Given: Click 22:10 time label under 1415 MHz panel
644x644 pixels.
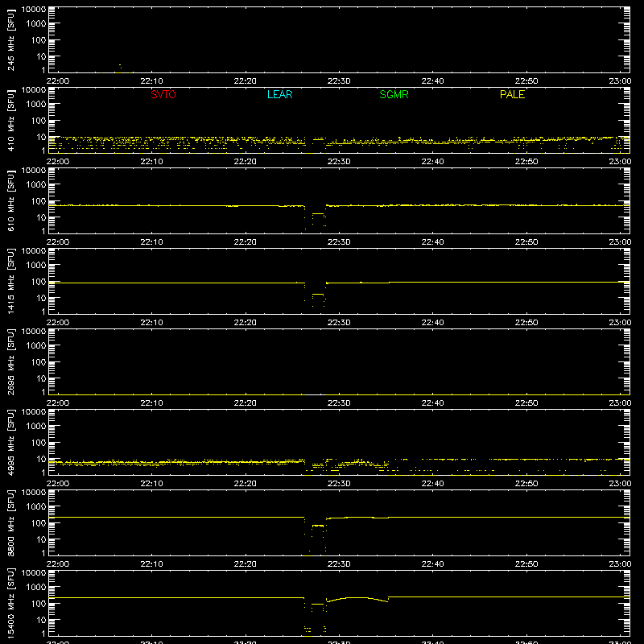Looking at the screenshot, I should coord(151,323).
